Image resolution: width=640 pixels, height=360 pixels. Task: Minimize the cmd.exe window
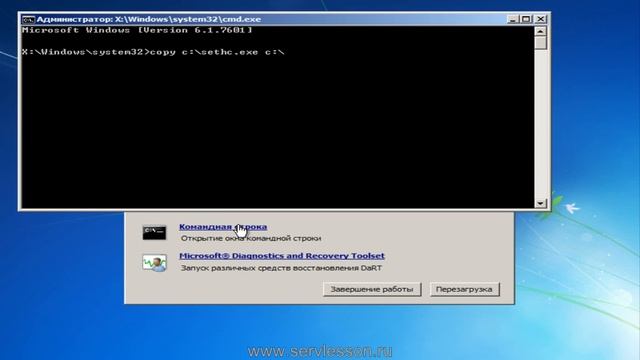point(512,19)
